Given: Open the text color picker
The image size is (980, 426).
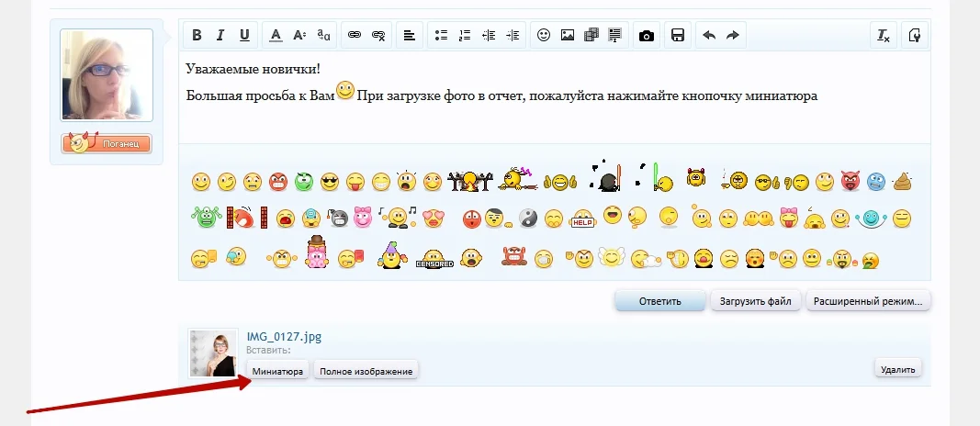Looking at the screenshot, I should pyautogui.click(x=276, y=35).
